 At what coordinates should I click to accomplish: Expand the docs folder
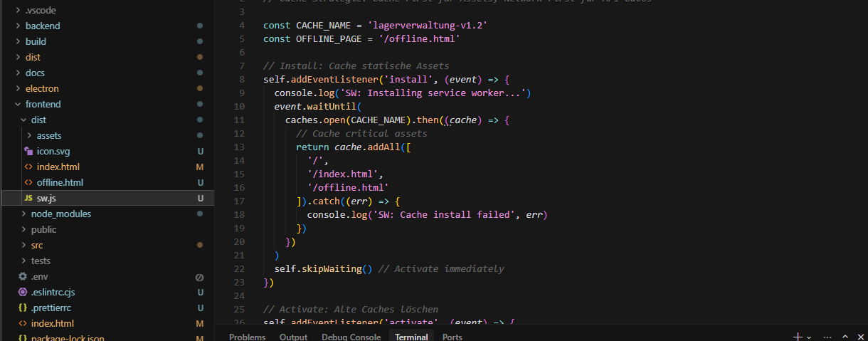pyautogui.click(x=18, y=73)
